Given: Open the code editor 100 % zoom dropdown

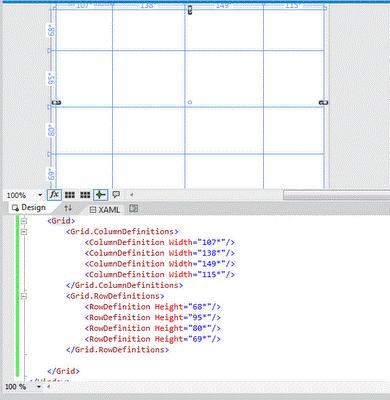Looking at the screenshot, I should coord(39,387).
